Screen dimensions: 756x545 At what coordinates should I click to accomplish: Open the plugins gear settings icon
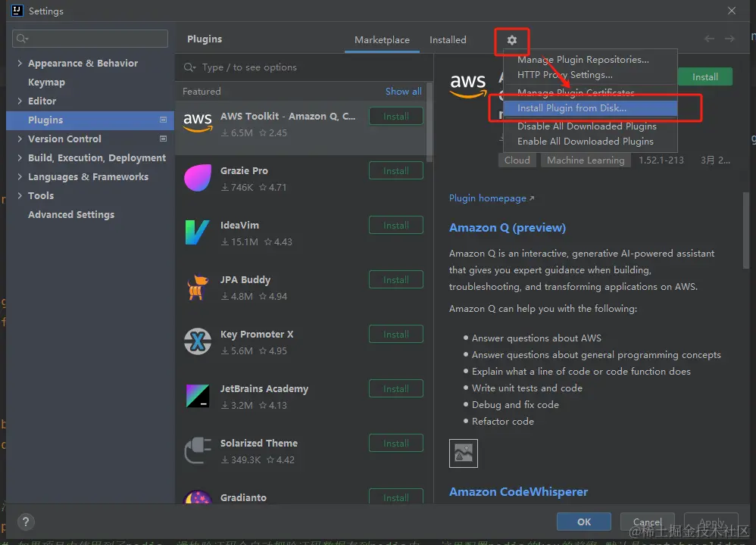(511, 40)
